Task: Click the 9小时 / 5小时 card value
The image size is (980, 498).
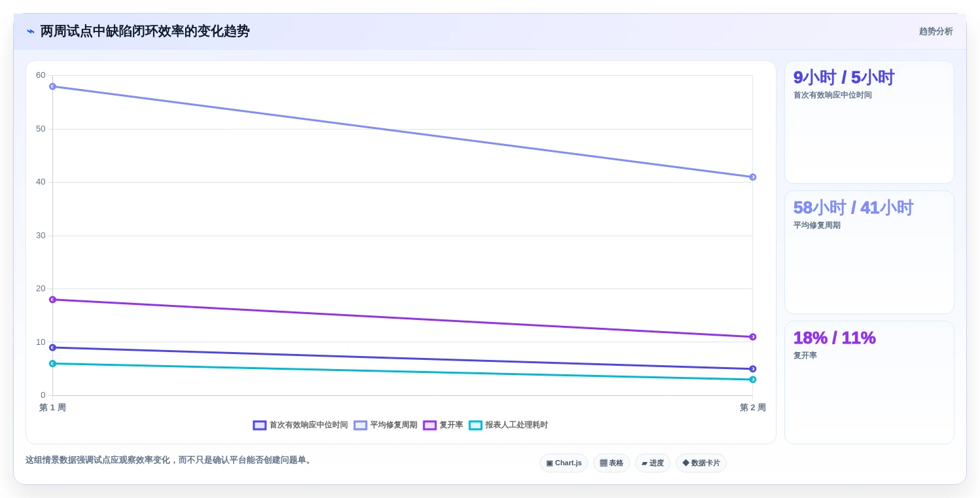Action: coord(844,78)
